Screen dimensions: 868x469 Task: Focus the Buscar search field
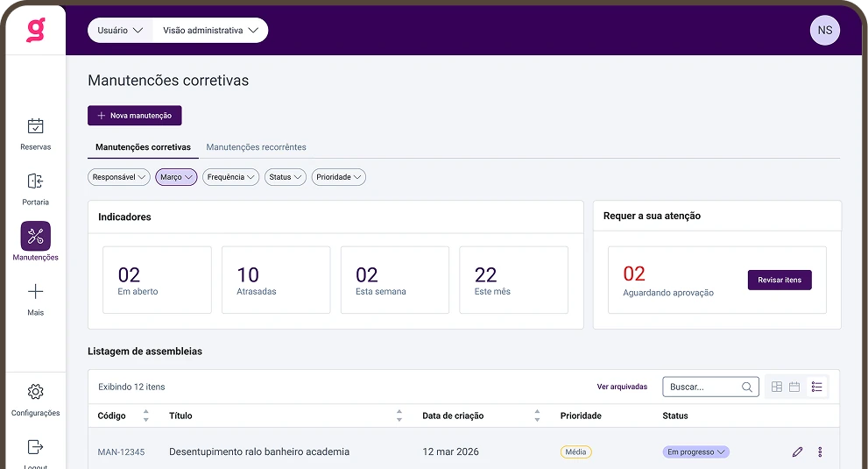pyautogui.click(x=710, y=387)
